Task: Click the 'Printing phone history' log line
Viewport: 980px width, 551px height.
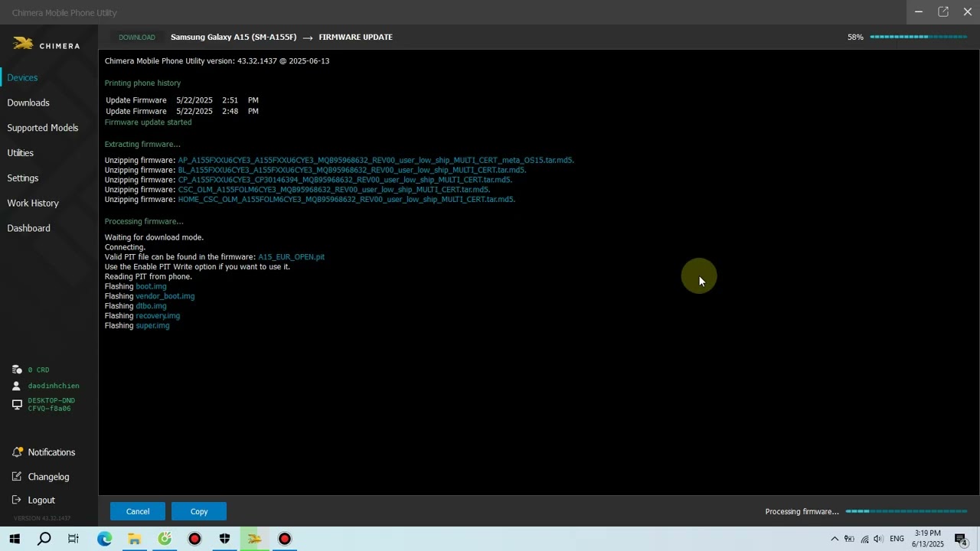Action: click(143, 83)
